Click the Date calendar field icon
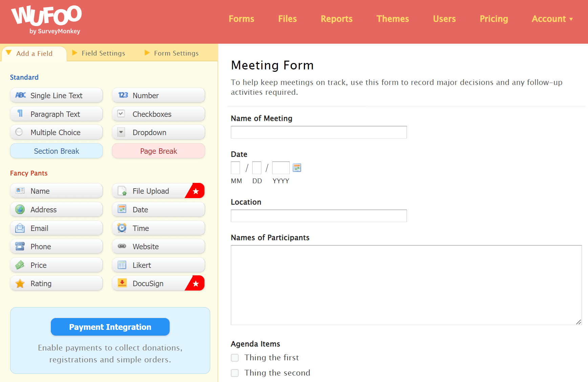Image resolution: width=588 pixels, height=382 pixels. [x=122, y=209]
